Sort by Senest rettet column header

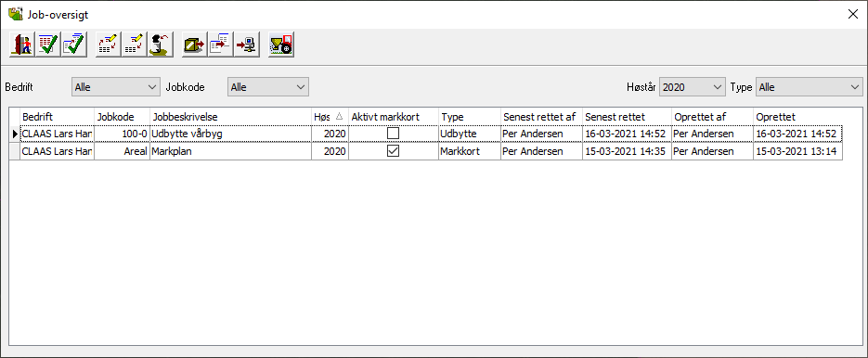pyautogui.click(x=627, y=117)
